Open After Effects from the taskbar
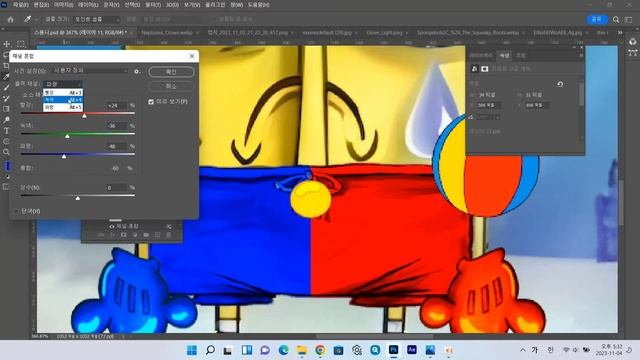 pos(412,350)
